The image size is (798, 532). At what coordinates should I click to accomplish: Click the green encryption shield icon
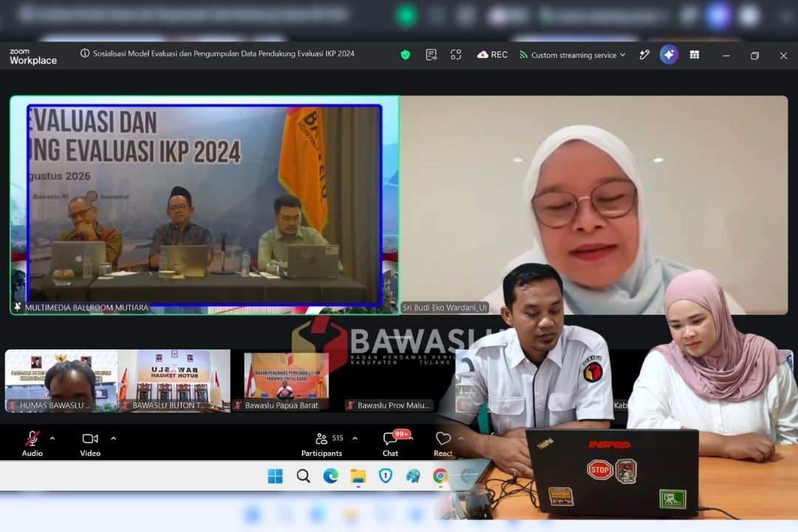pos(406,55)
